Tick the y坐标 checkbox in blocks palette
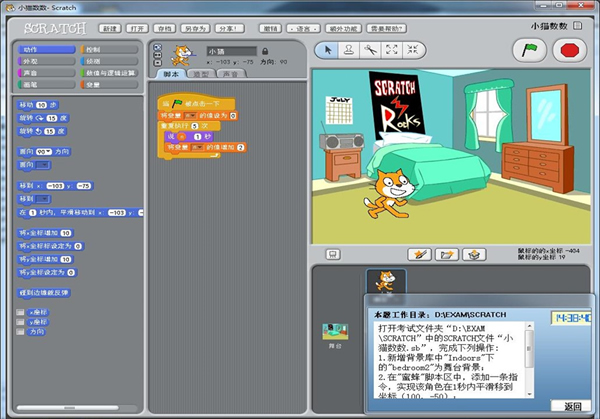 pyautogui.click(x=20, y=321)
